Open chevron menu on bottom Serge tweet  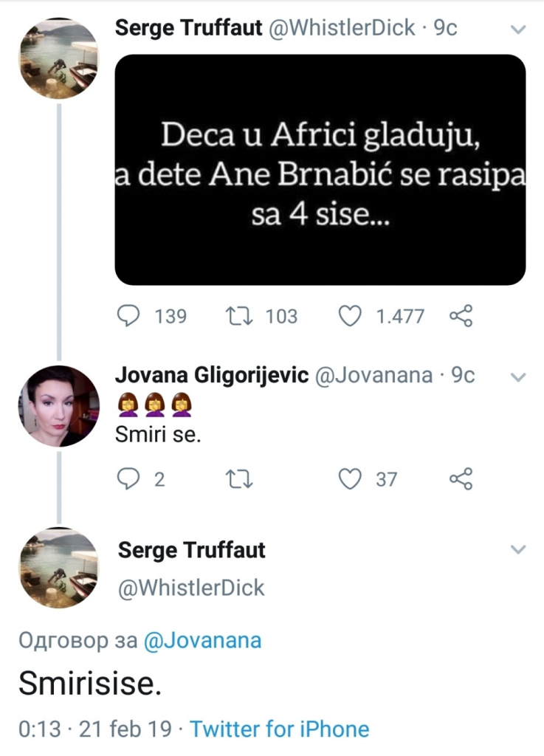(x=518, y=550)
